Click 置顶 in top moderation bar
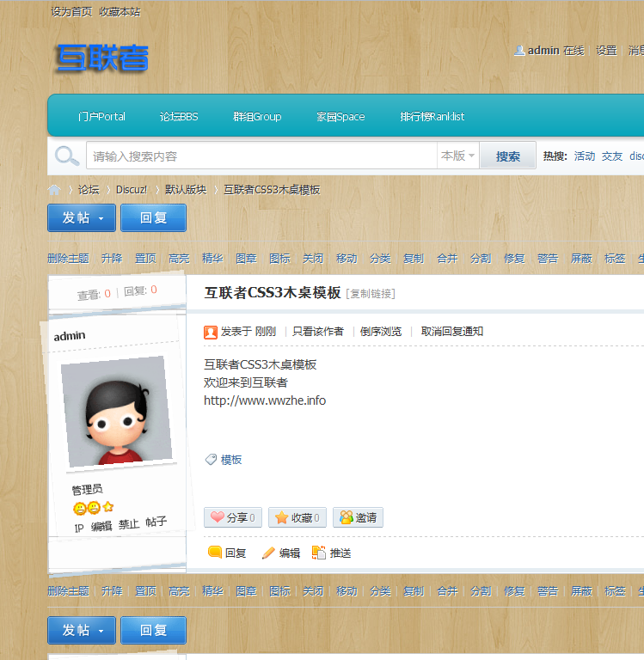The width and height of the screenshot is (644, 660). [145, 258]
